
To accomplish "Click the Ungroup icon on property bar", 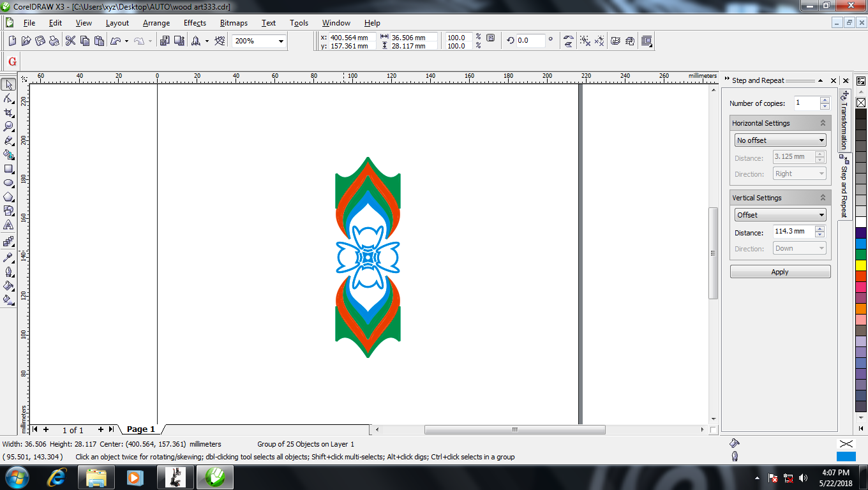I will pyautogui.click(x=585, y=41).
